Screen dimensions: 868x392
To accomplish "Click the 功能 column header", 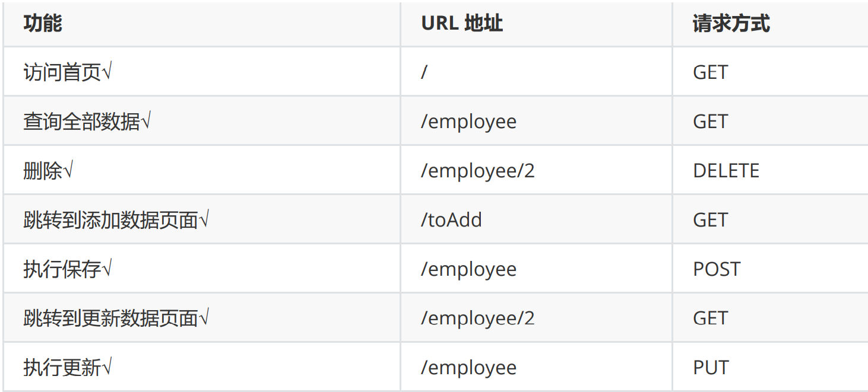I will pos(43,24).
